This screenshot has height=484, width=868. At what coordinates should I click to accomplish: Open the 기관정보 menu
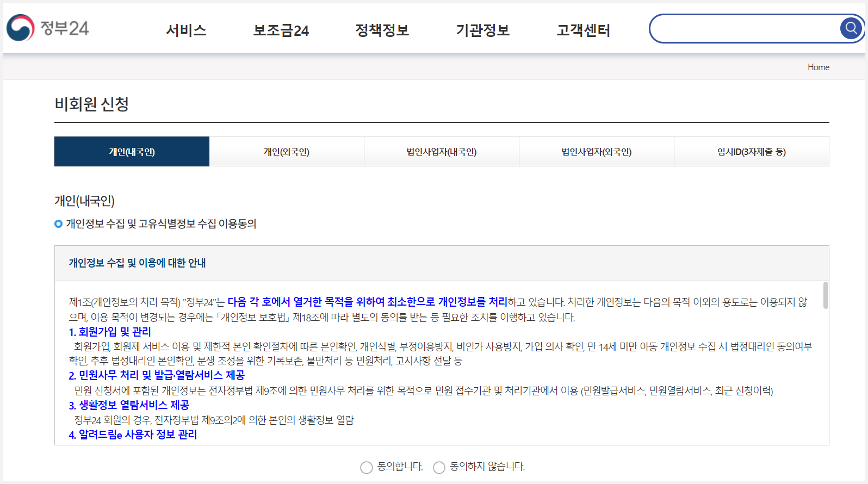point(483,30)
